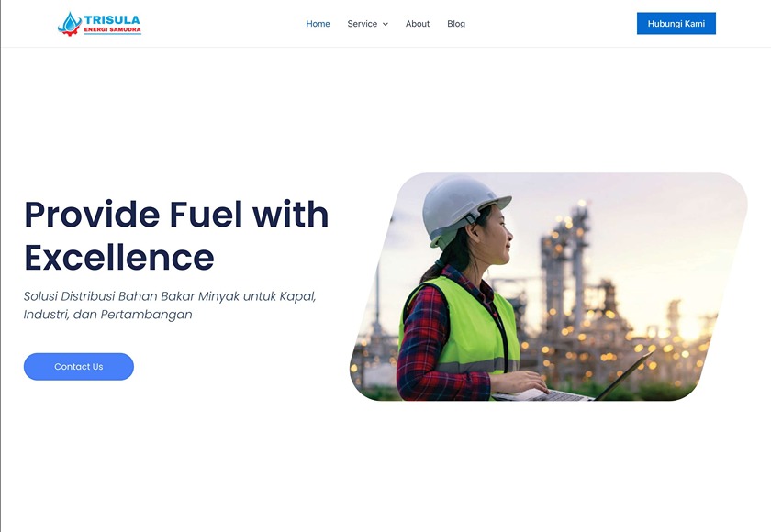Open the About page link
Viewport: 771px width, 532px height.
[418, 24]
